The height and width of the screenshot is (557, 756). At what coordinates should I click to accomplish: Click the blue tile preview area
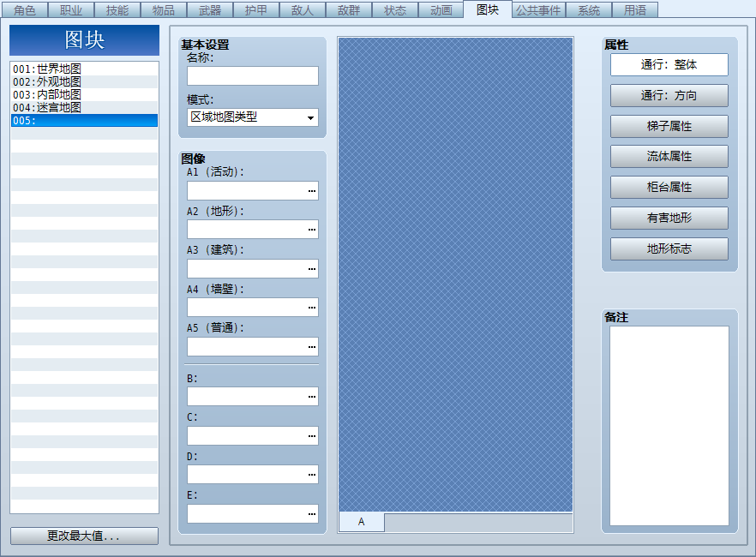[456, 275]
